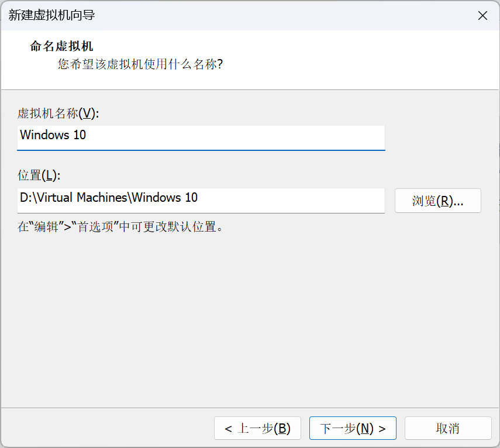
Task: Focus the 虚拟机名称 text field
Action: [201, 138]
